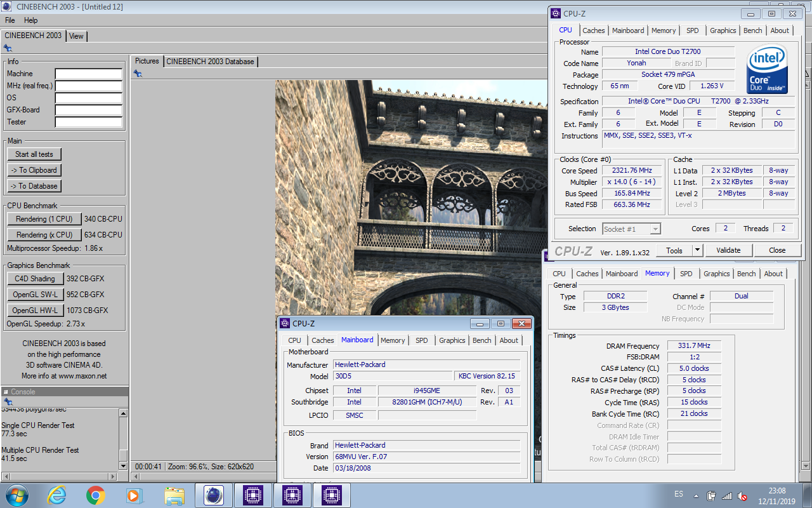The width and height of the screenshot is (812, 508).
Task: Click the -> To Clipboard button
Action: (34, 170)
